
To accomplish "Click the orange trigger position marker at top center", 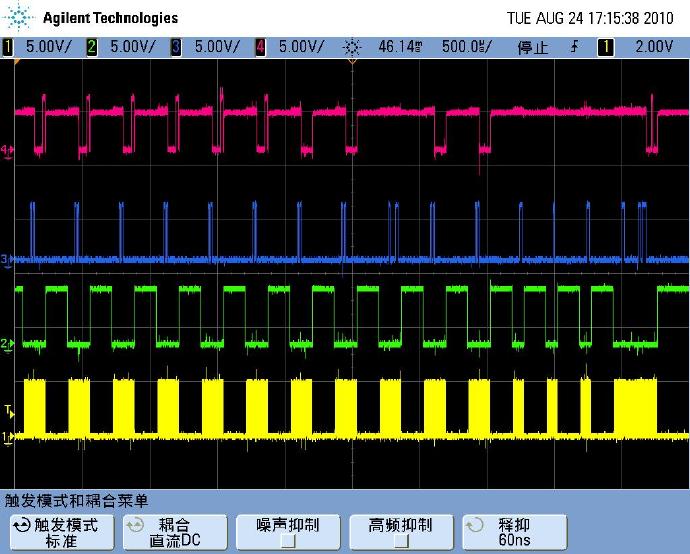I will [x=352, y=62].
